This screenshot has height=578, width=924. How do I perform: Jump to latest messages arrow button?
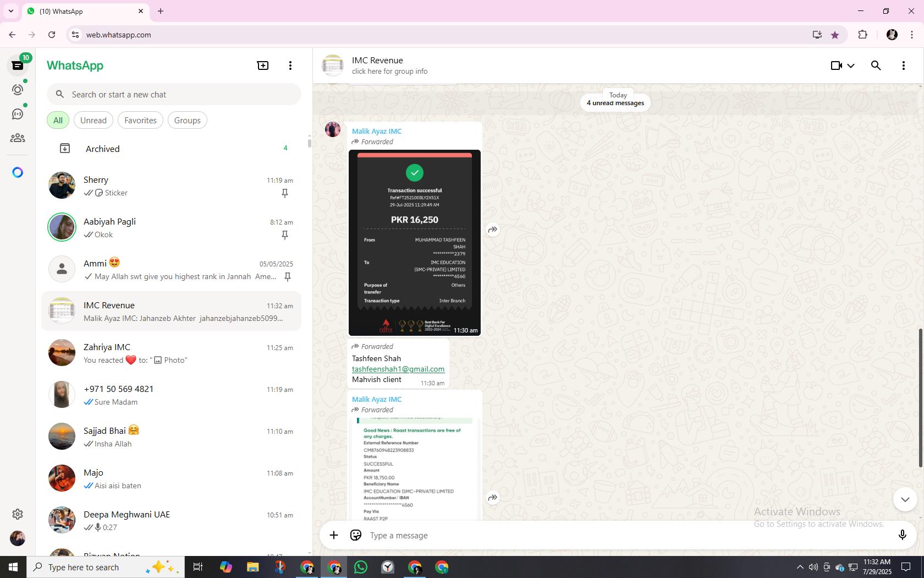tap(905, 500)
